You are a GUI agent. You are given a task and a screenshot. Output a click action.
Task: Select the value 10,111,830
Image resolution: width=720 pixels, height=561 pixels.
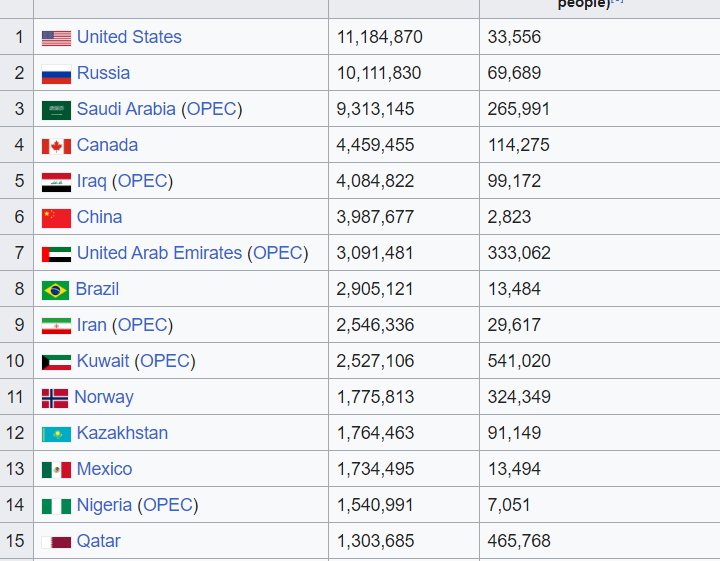tap(379, 73)
